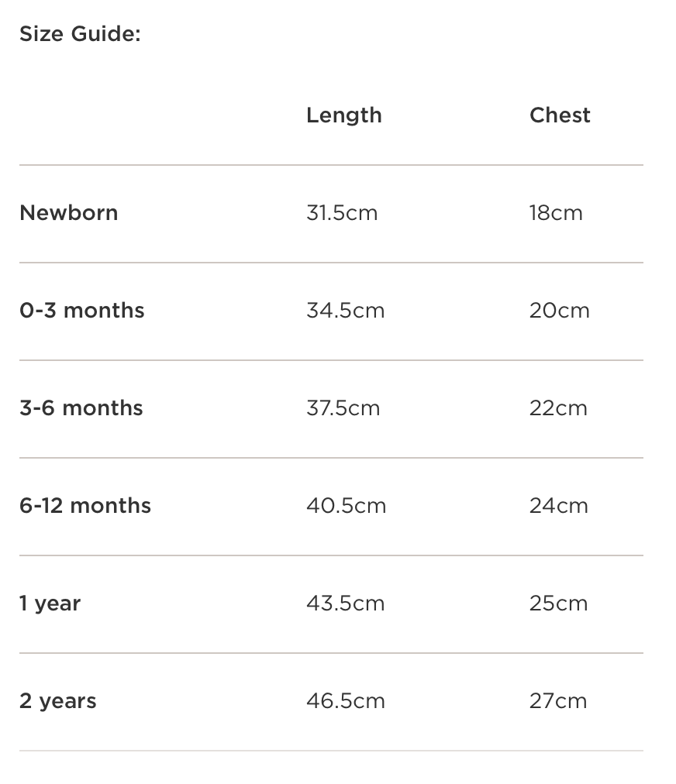
Task: Select the Newborn row label
Action: click(x=69, y=213)
